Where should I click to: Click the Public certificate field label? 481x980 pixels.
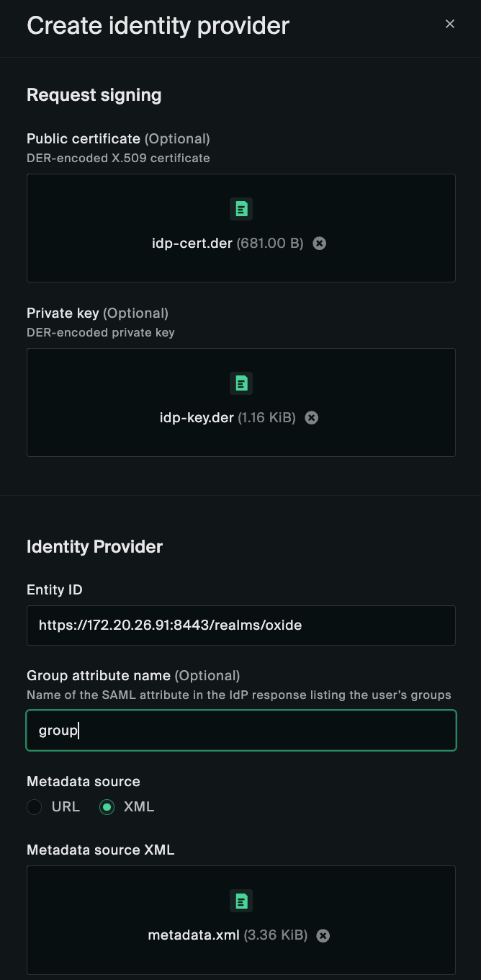click(x=84, y=138)
